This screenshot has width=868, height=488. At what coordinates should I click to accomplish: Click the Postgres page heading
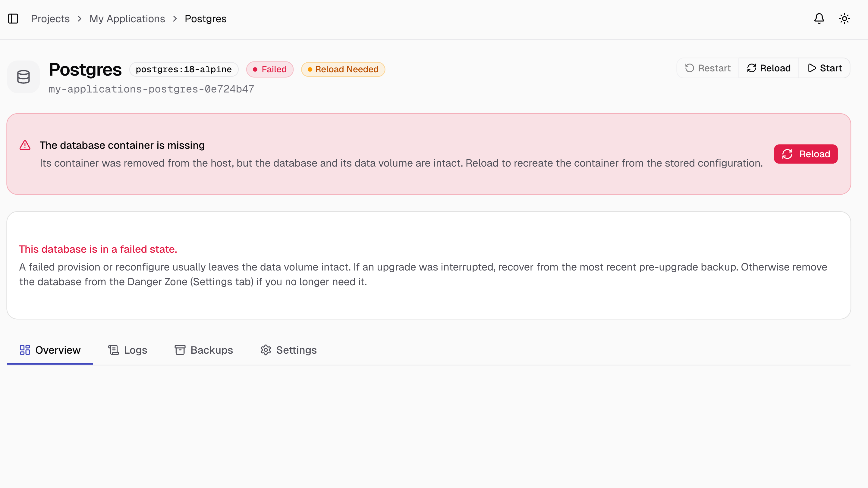[85, 69]
